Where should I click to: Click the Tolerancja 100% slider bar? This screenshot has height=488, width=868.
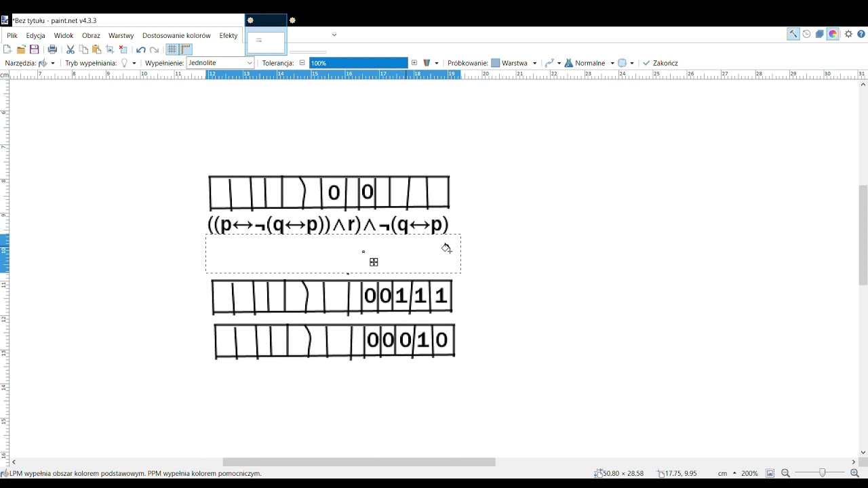tap(359, 63)
